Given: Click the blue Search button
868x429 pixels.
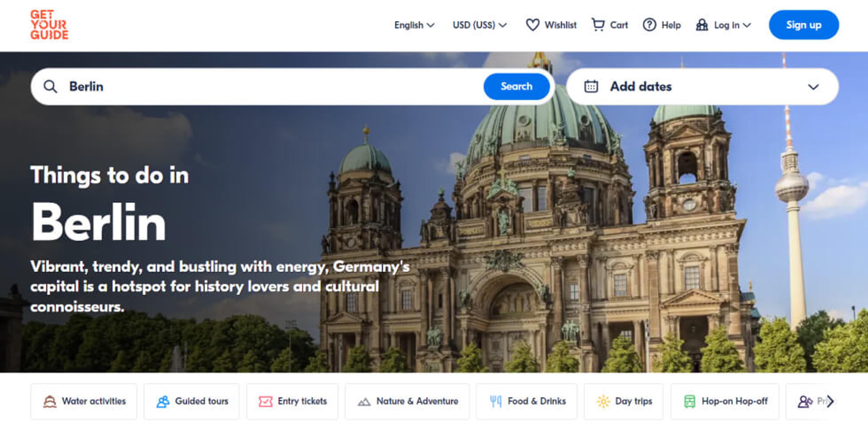Looking at the screenshot, I should (517, 86).
